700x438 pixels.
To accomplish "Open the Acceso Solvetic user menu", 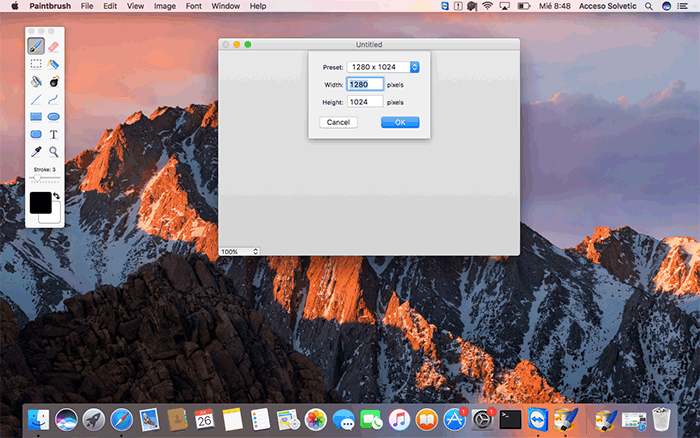I will 608,6.
